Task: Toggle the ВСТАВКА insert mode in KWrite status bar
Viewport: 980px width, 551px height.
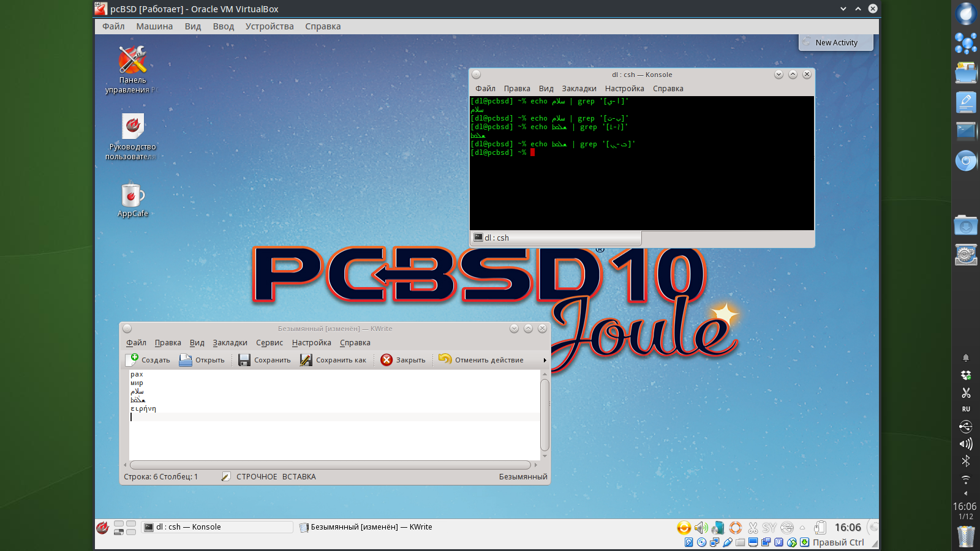Action: pos(299,477)
